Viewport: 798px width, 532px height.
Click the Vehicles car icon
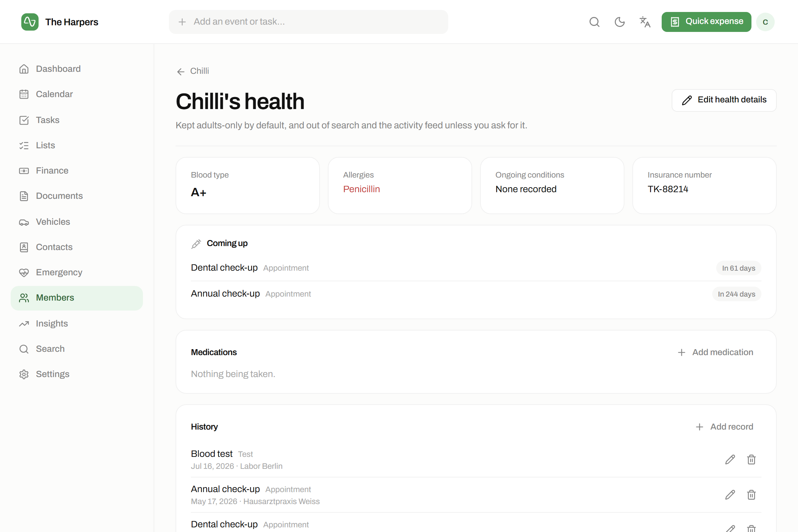click(24, 222)
